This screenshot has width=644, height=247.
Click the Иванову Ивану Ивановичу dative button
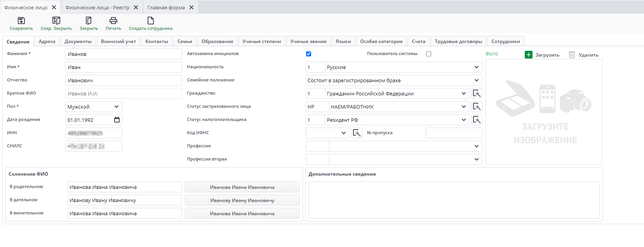tap(242, 200)
